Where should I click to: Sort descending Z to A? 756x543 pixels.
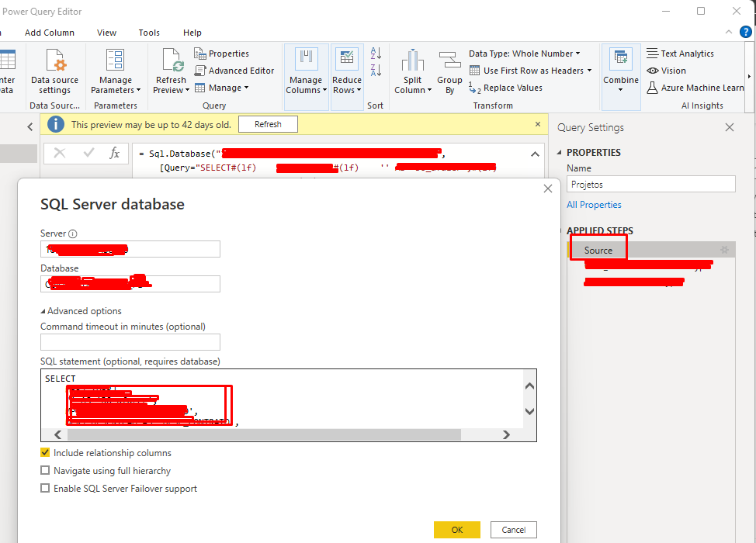376,71
